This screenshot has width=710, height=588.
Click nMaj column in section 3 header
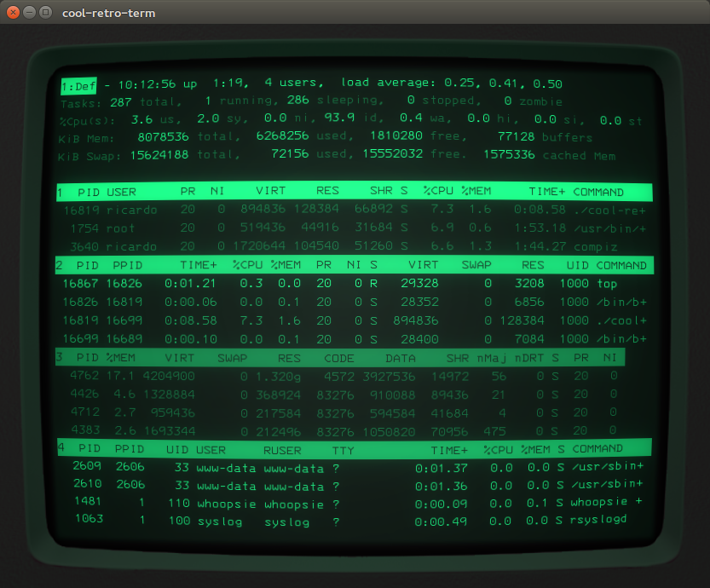coord(490,358)
